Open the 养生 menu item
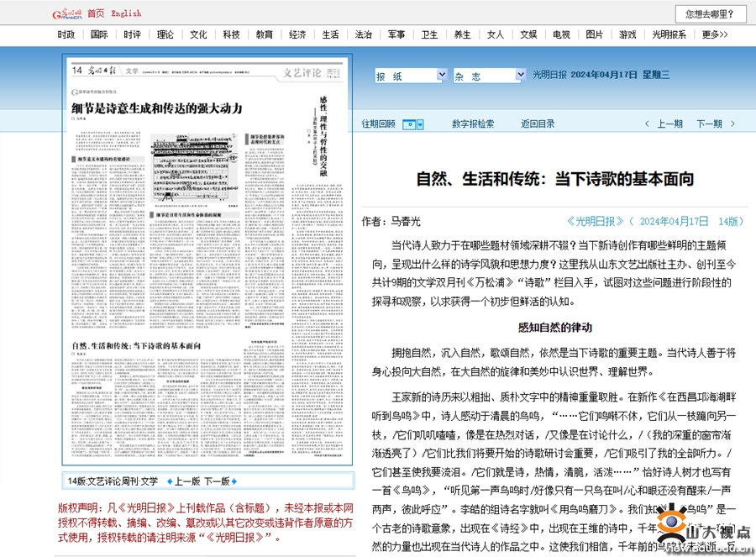 (462, 34)
